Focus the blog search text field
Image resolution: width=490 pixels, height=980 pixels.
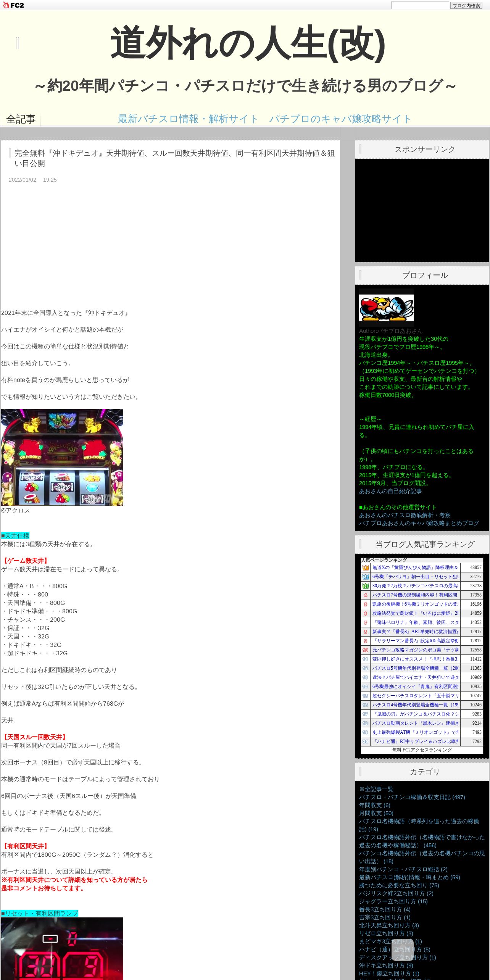pyautogui.click(x=420, y=5)
